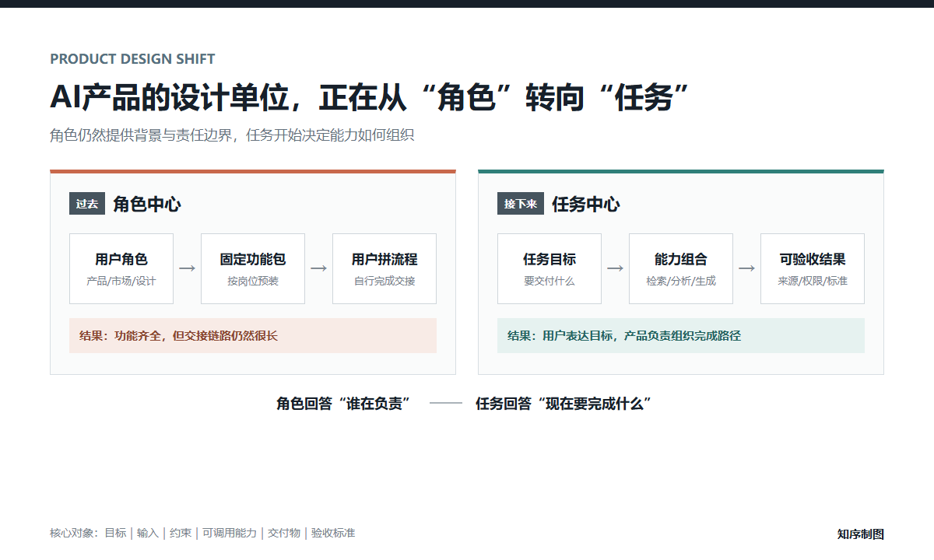934x560 pixels.
Task: Click the arrow between 能力组合 and 可验收结果
Action: [x=746, y=268]
